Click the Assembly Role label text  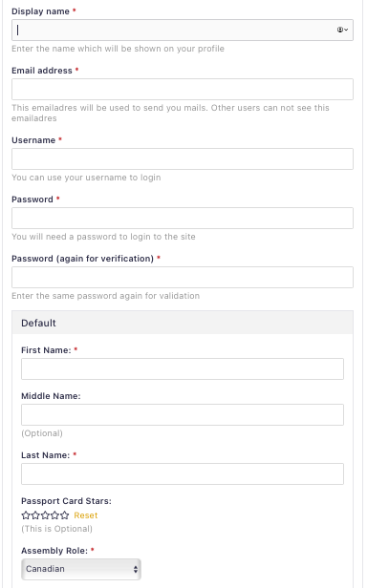point(54,551)
